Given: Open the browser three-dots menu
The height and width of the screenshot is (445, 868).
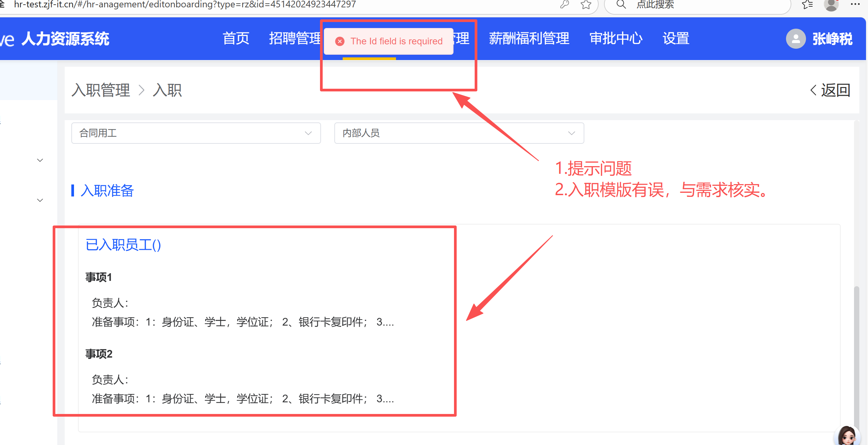Looking at the screenshot, I should coord(855,4).
